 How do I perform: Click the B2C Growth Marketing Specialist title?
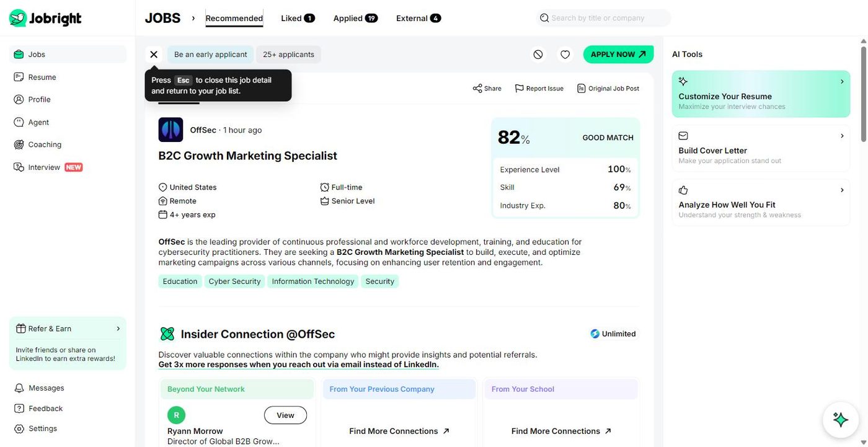[x=248, y=156]
